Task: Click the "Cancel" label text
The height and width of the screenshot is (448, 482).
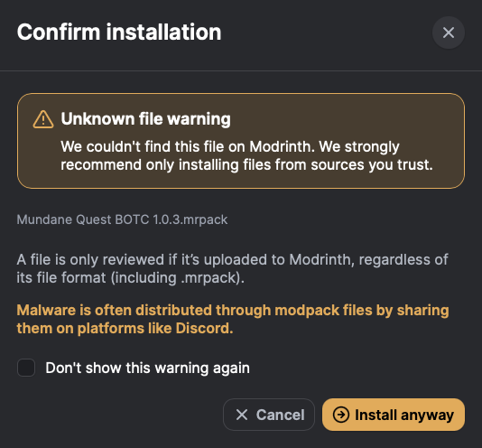Action: (281, 415)
